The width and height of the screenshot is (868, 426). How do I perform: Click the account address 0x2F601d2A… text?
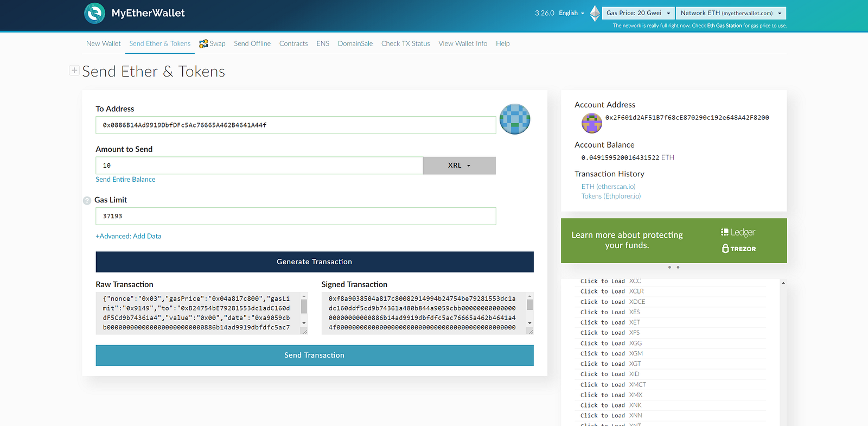click(687, 118)
